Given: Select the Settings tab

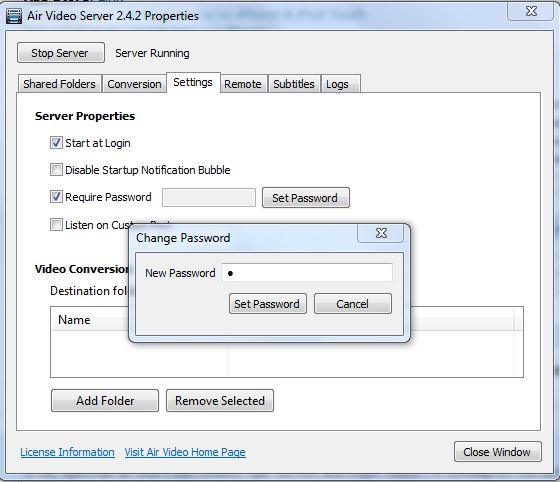Looking at the screenshot, I should 193,82.
